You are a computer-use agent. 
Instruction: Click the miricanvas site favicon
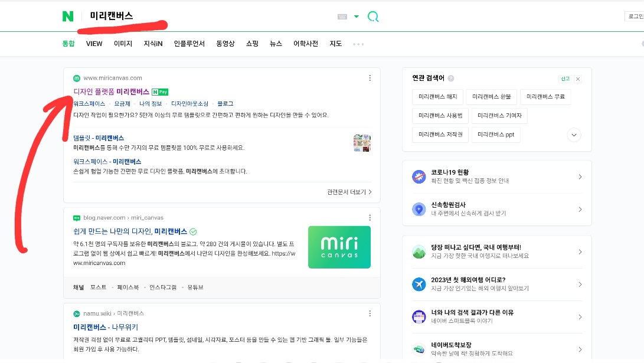click(x=76, y=78)
